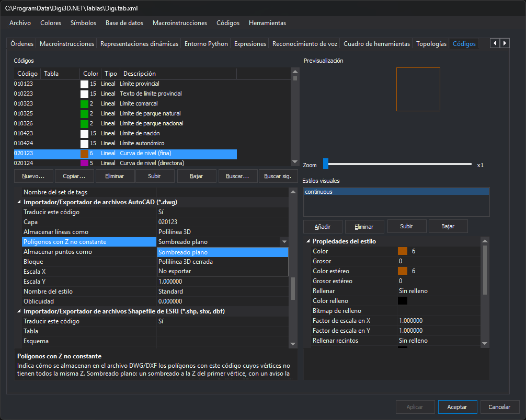Image resolution: width=526 pixels, height=420 pixels.
Task: Open the Base de datos menu
Action: [x=124, y=23]
